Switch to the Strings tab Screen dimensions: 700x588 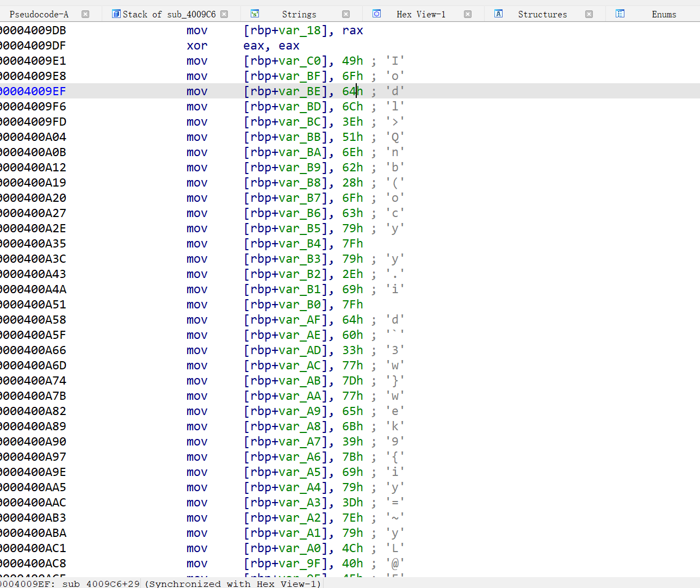(x=299, y=14)
